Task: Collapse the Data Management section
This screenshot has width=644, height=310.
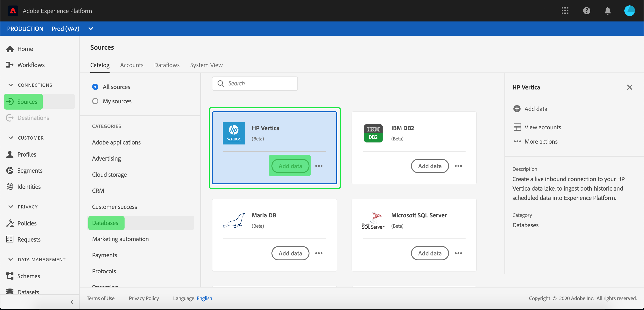Action: (x=11, y=259)
